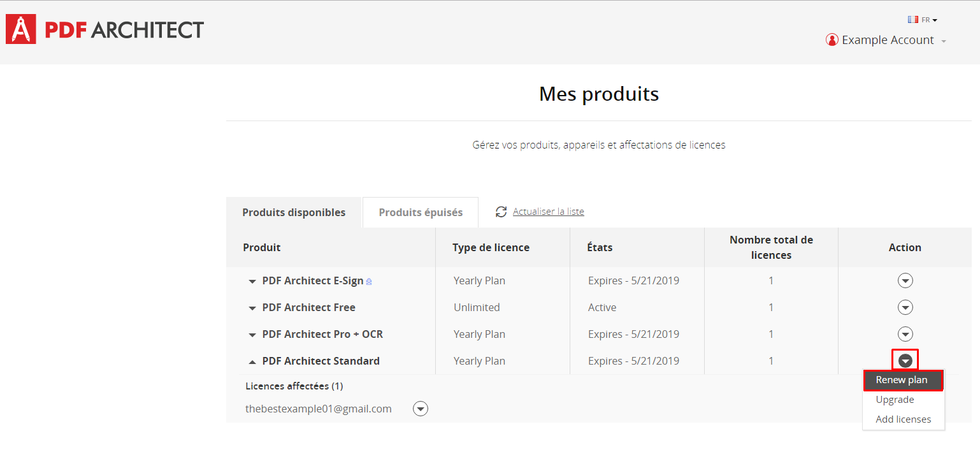The image size is (980, 473).
Task: Click the small icon after PDF Architect E-Sign
Action: [x=369, y=281]
